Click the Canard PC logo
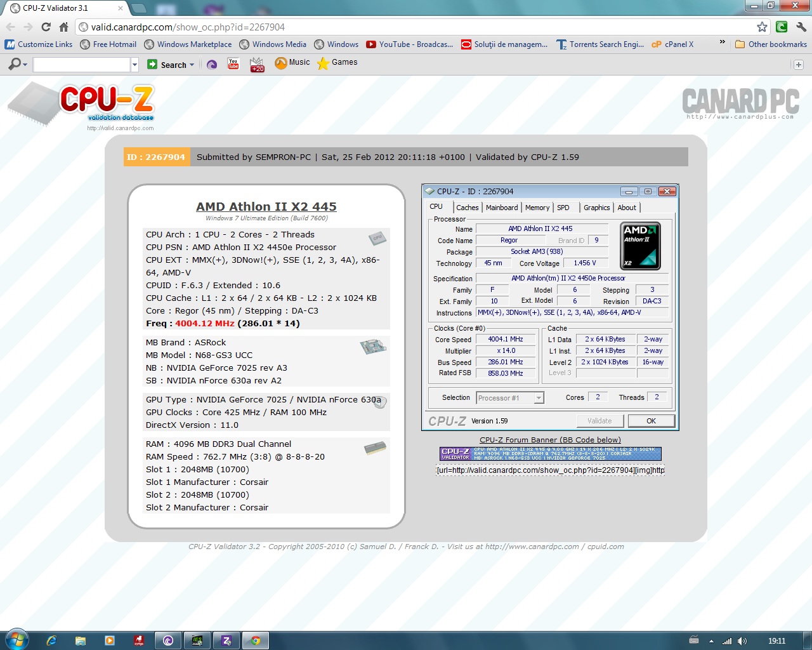812x650 pixels. click(740, 103)
